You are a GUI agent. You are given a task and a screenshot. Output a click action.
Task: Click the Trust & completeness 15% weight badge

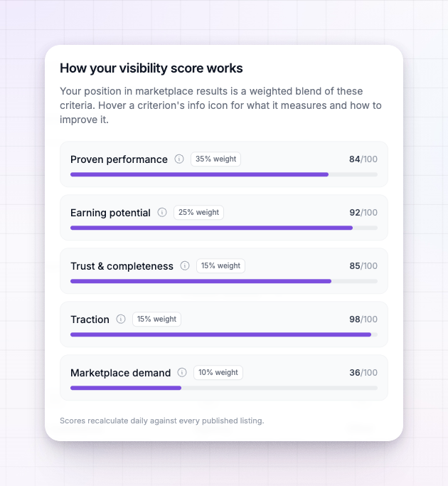click(220, 265)
